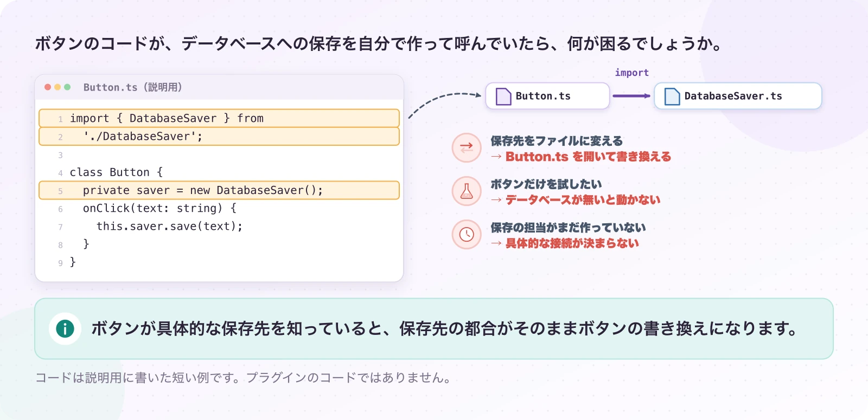868x420 pixels.
Task: Click the top headline about ボタンのコード
Action: coord(379,43)
